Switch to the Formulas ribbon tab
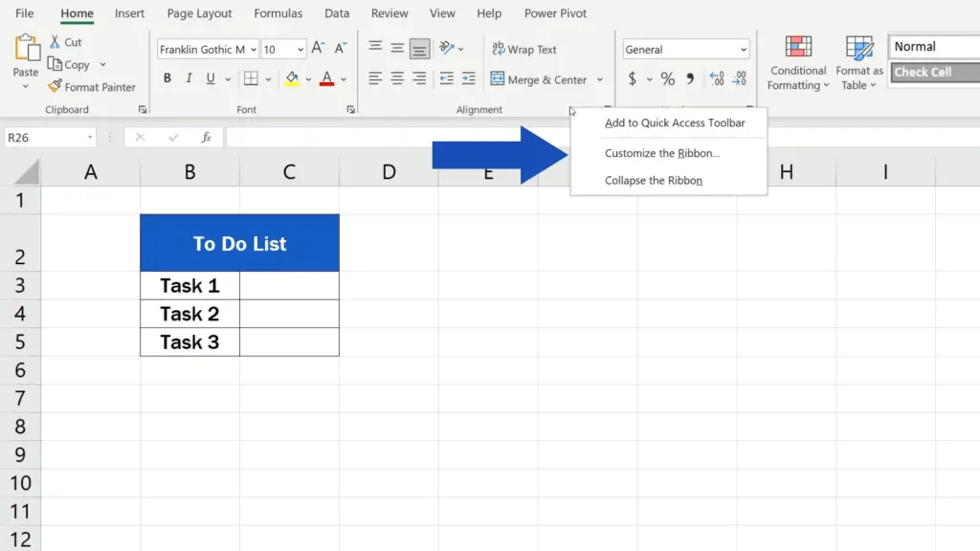Viewport: 980px width, 551px height. (x=278, y=13)
